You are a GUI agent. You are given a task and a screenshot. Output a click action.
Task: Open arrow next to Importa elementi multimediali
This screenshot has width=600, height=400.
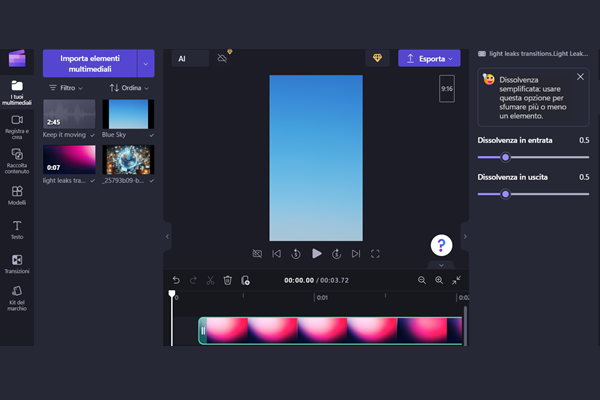click(147, 63)
